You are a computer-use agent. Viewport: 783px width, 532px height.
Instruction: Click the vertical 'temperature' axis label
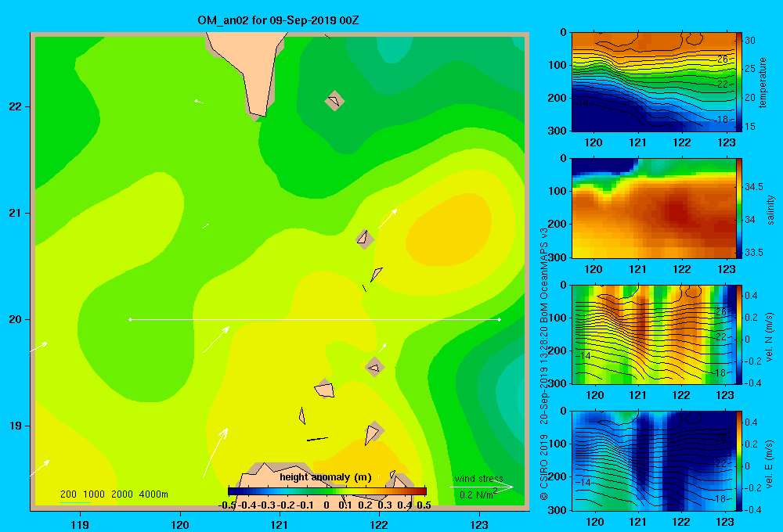click(763, 82)
